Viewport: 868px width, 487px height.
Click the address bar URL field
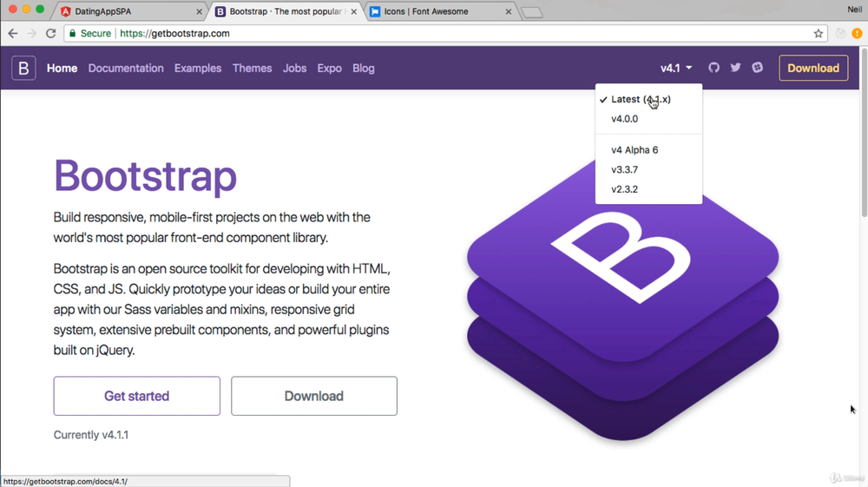pos(445,33)
